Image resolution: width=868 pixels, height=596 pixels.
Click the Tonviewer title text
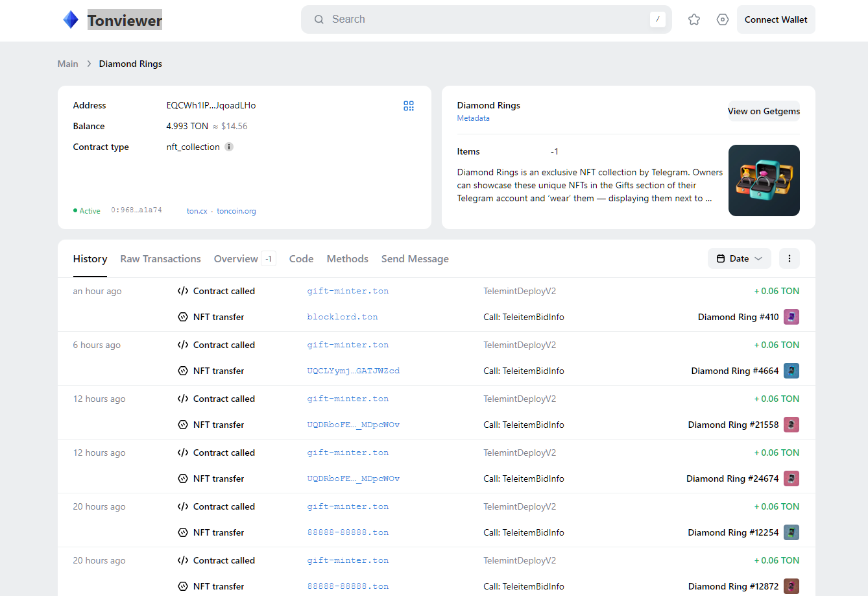[125, 20]
